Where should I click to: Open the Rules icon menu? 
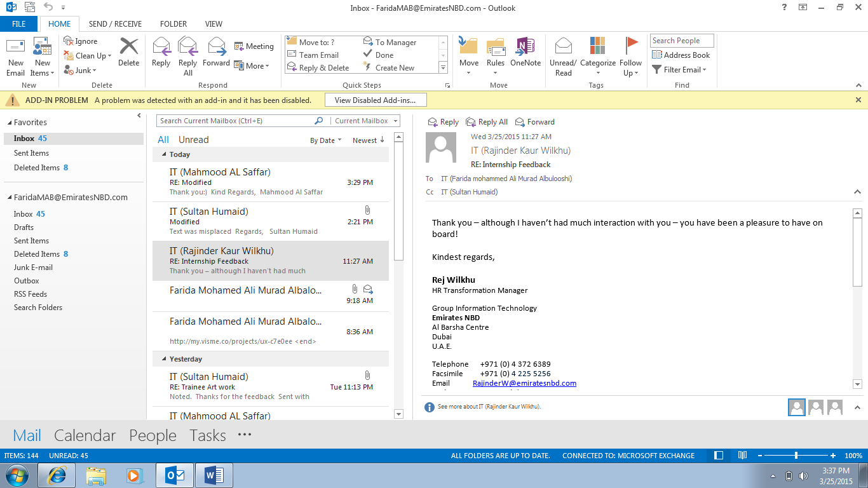pyautogui.click(x=496, y=48)
